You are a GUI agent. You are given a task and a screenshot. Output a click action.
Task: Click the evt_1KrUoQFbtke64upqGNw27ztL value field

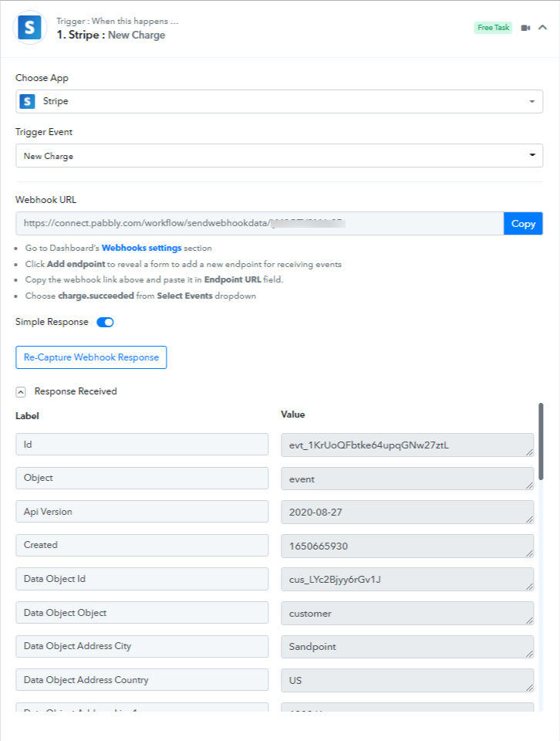tap(407, 445)
